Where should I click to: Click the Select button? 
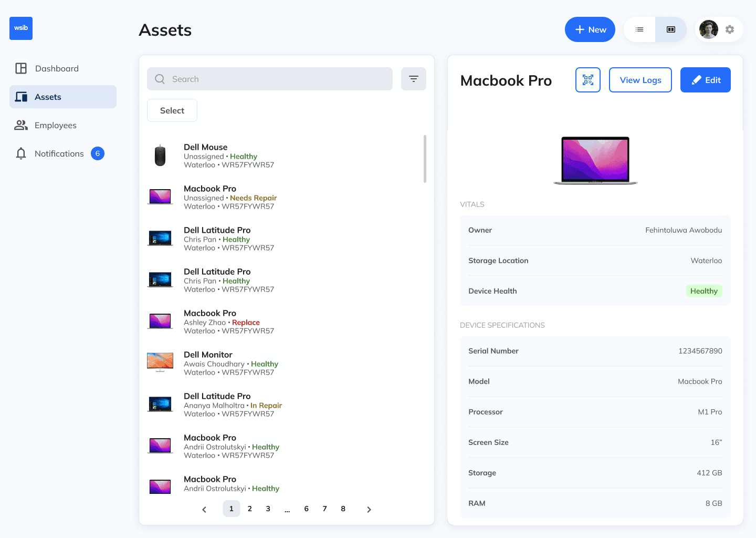(172, 110)
